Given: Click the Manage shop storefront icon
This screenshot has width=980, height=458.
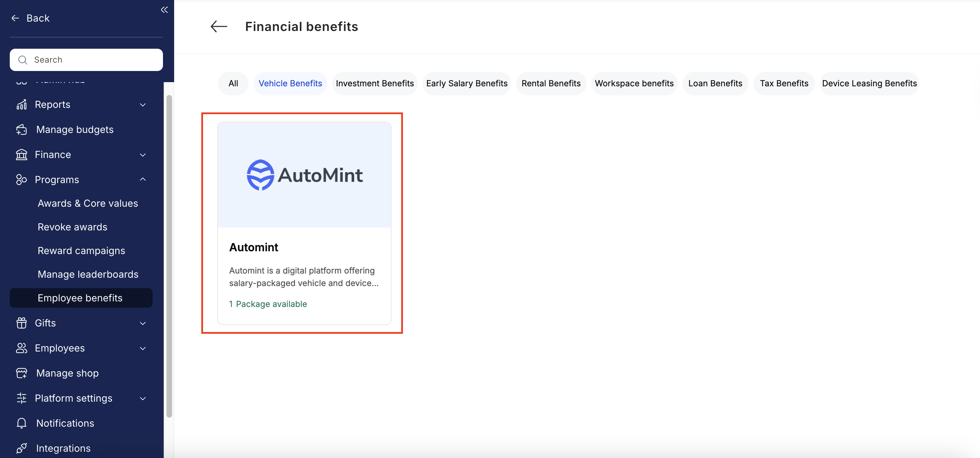Looking at the screenshot, I should (22, 373).
